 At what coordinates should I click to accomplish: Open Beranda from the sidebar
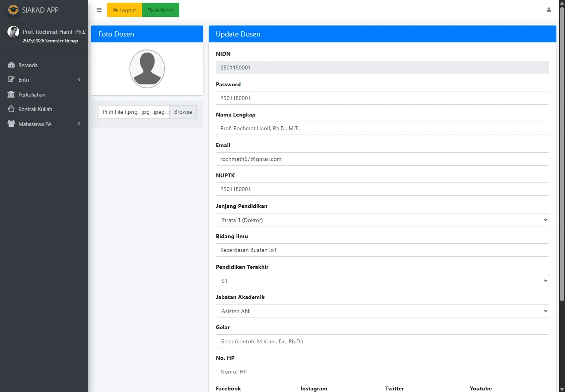pos(28,65)
